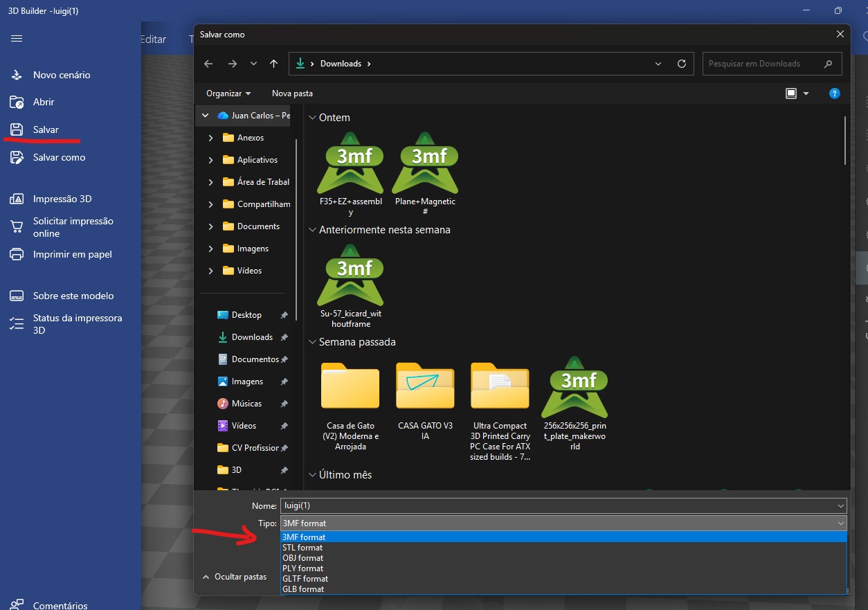Go up one folder level arrow
Image resolution: width=868 pixels, height=610 pixels.
(x=274, y=64)
